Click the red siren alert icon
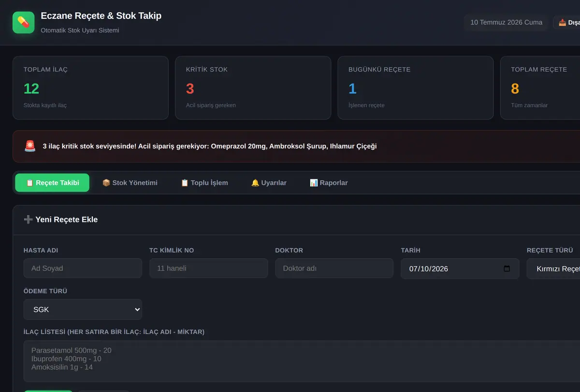Viewport: 580px width, 392px height. [30, 146]
